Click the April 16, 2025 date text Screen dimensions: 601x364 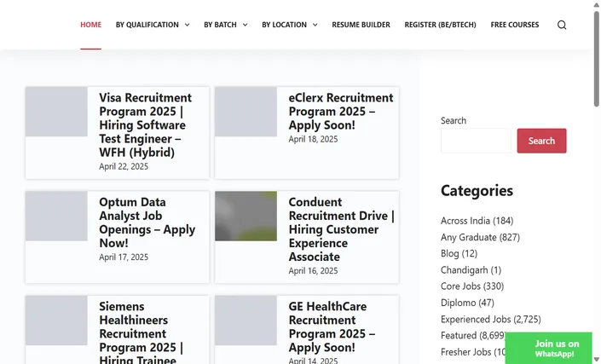point(313,271)
